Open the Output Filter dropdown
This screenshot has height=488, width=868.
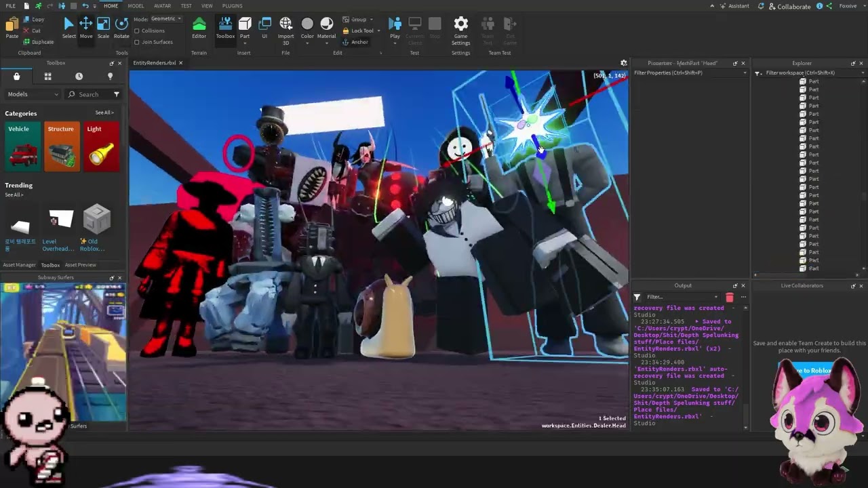click(x=681, y=297)
